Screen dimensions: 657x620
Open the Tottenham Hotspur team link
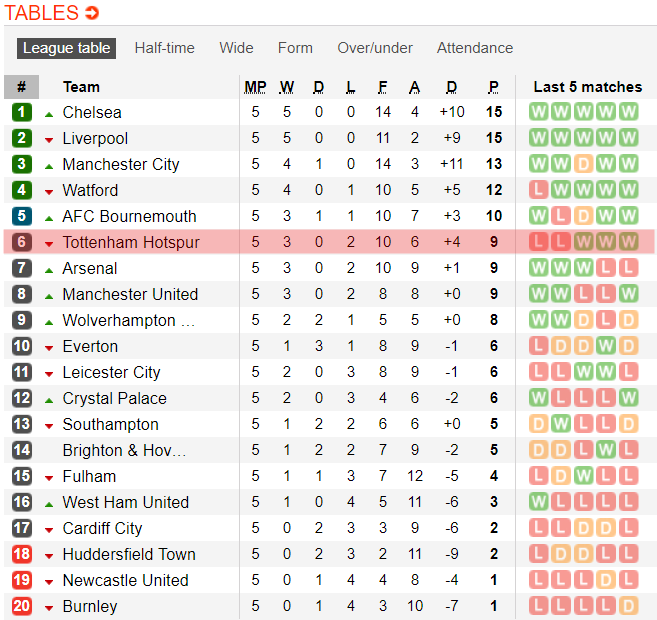click(x=131, y=242)
